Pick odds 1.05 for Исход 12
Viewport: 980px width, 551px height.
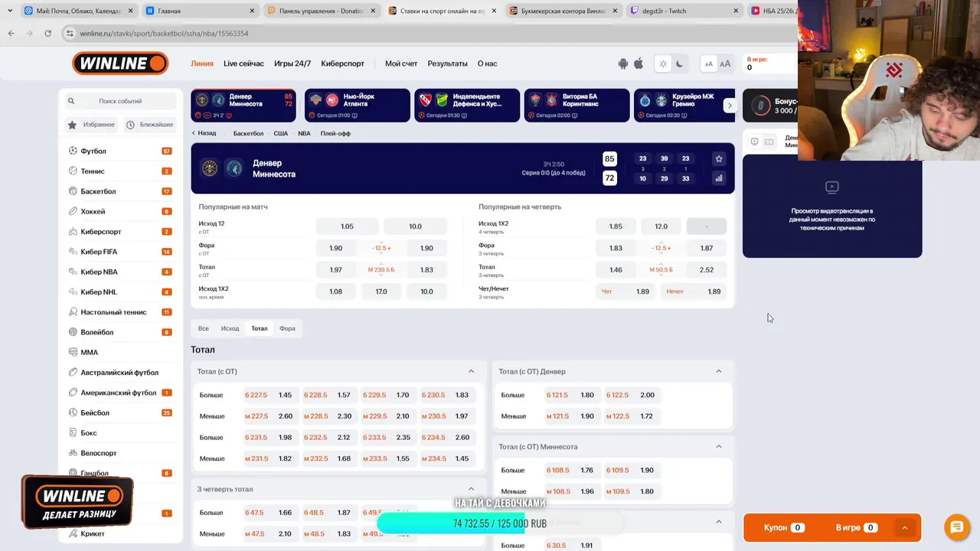pos(347,227)
